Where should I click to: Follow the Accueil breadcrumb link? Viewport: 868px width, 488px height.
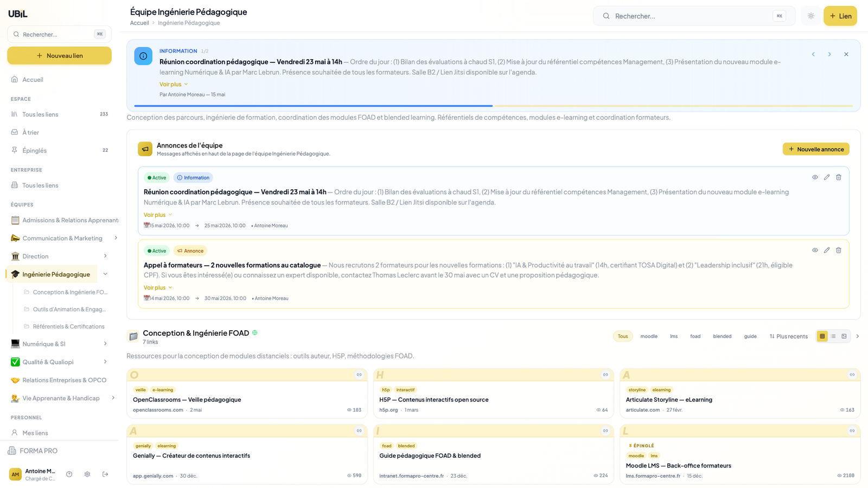tap(139, 23)
